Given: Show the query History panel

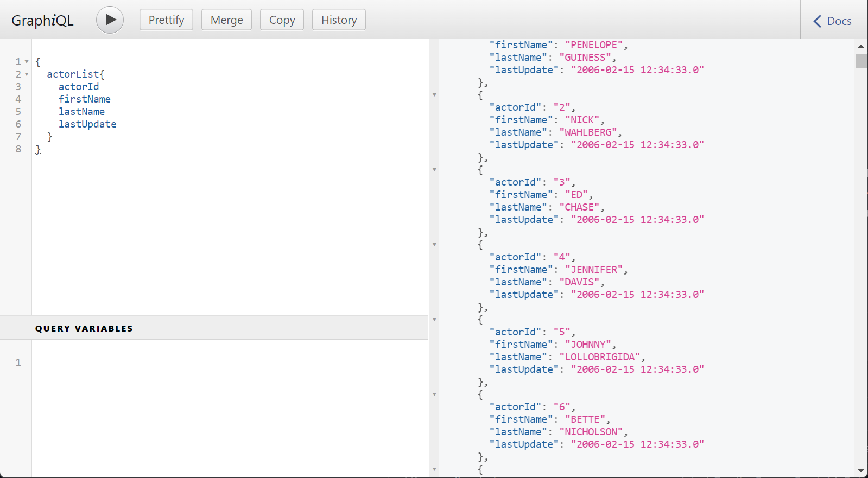Looking at the screenshot, I should point(339,20).
